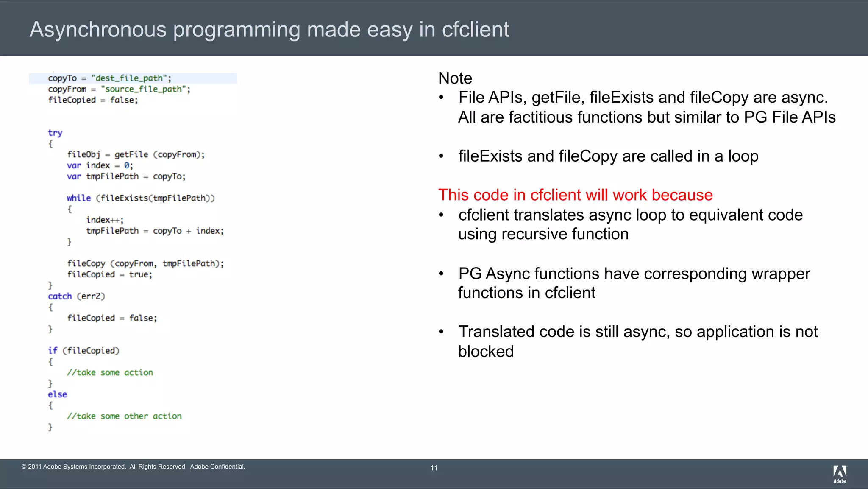
Task: Click the '//take some other action' comment
Action: click(x=124, y=416)
